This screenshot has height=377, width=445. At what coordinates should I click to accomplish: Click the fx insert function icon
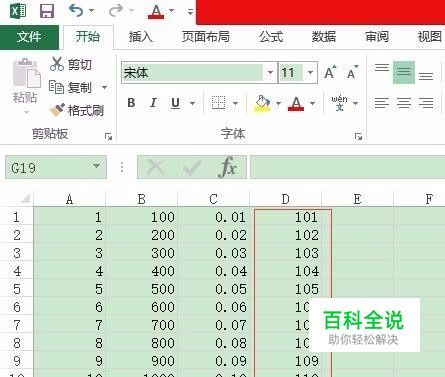[228, 167]
